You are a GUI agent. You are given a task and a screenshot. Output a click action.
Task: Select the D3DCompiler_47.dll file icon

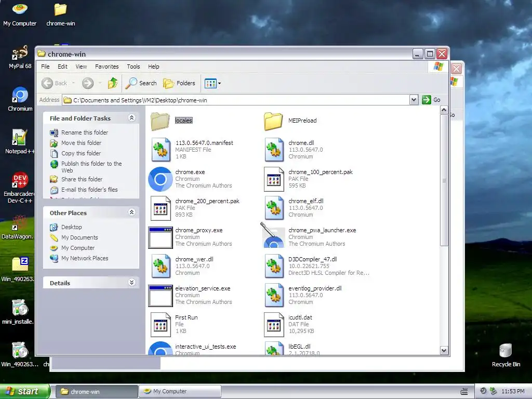pyautogui.click(x=274, y=266)
